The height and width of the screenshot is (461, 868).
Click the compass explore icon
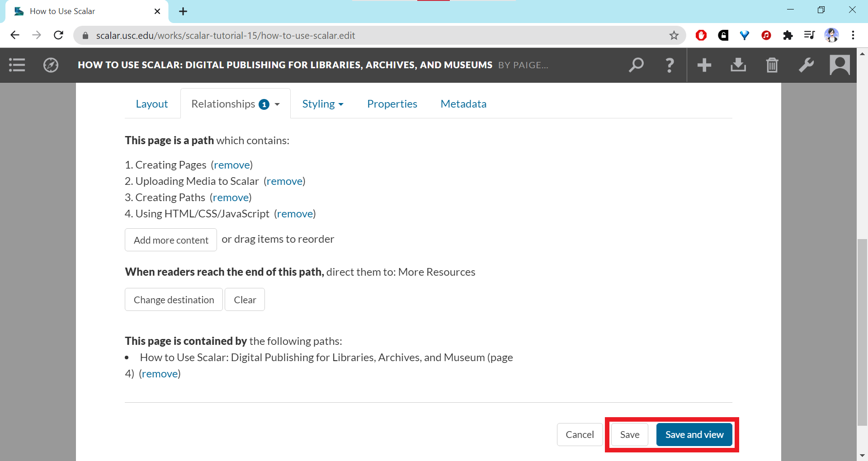pos(51,65)
